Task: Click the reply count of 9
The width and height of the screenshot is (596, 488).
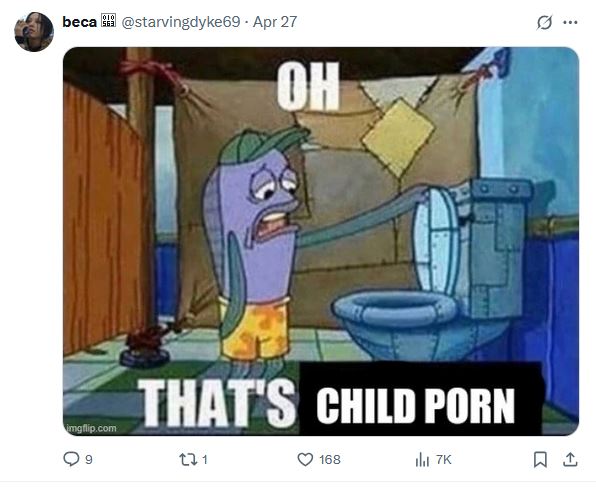Action: [89, 460]
